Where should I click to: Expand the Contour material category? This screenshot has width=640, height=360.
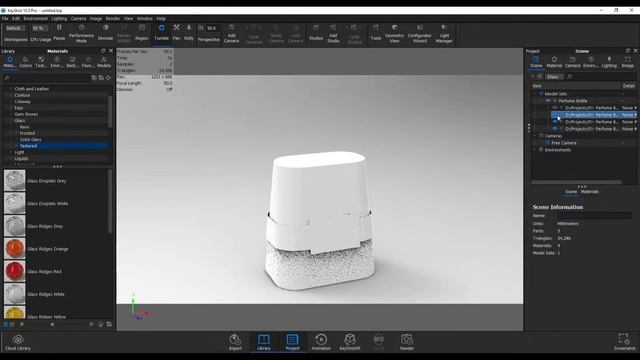(11, 95)
